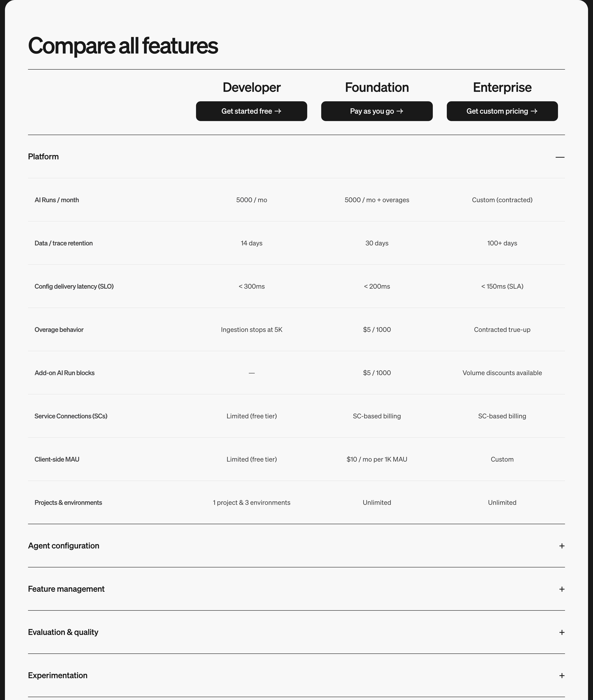593x700 pixels.
Task: Click plus icon beside Feature management
Action: point(561,589)
